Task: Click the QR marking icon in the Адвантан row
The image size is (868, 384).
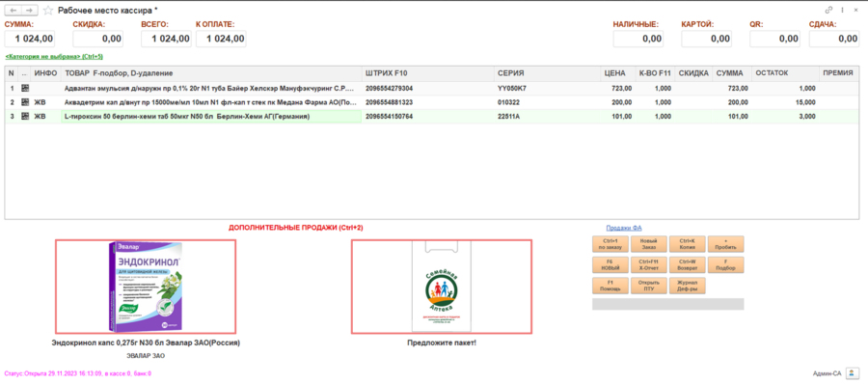Action: tap(25, 89)
